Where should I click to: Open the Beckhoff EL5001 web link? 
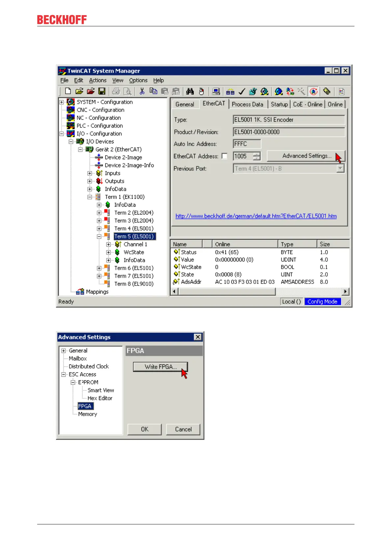click(x=256, y=216)
